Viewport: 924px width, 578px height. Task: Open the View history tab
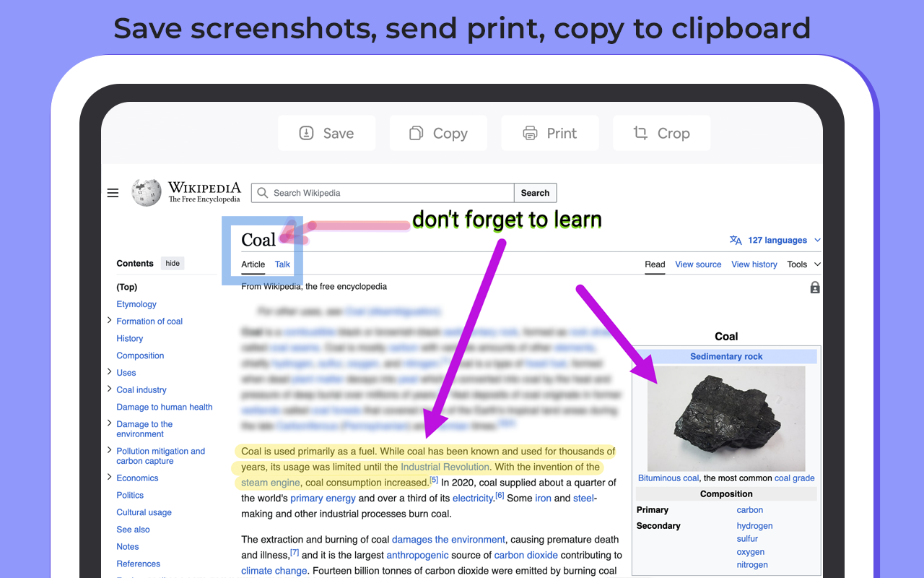tap(754, 264)
